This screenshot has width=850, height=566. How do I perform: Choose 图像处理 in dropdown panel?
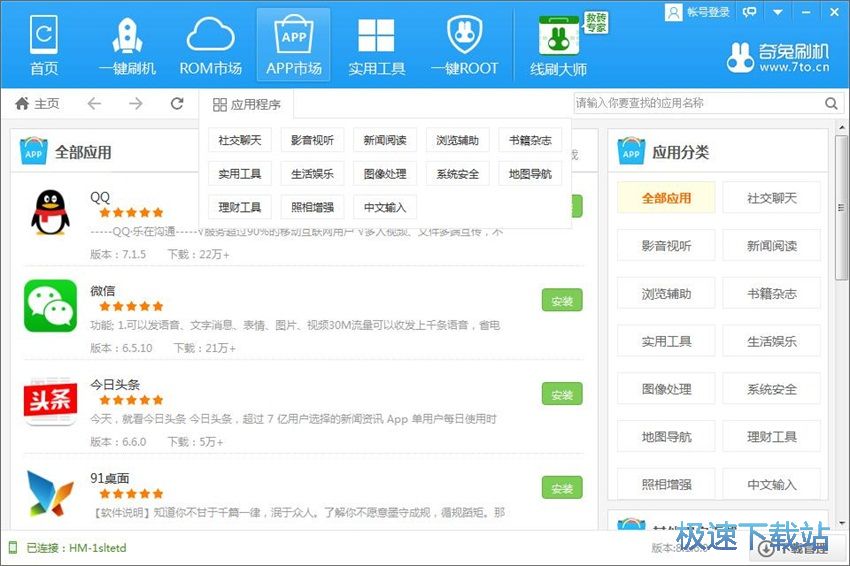pos(385,173)
